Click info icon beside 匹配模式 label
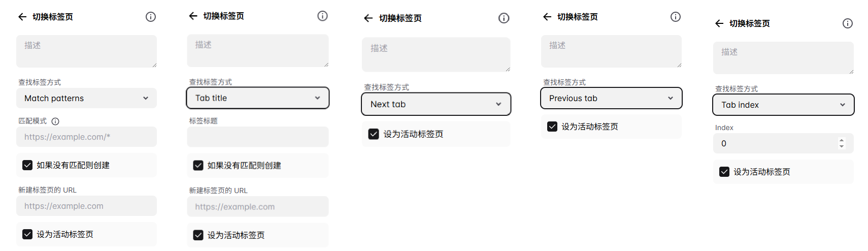 56,121
